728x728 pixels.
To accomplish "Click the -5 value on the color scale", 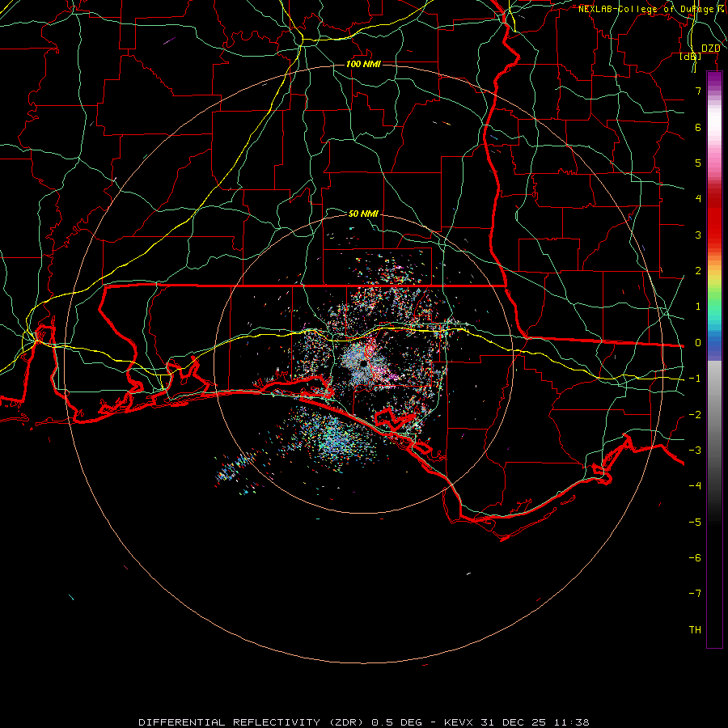I will (695, 523).
